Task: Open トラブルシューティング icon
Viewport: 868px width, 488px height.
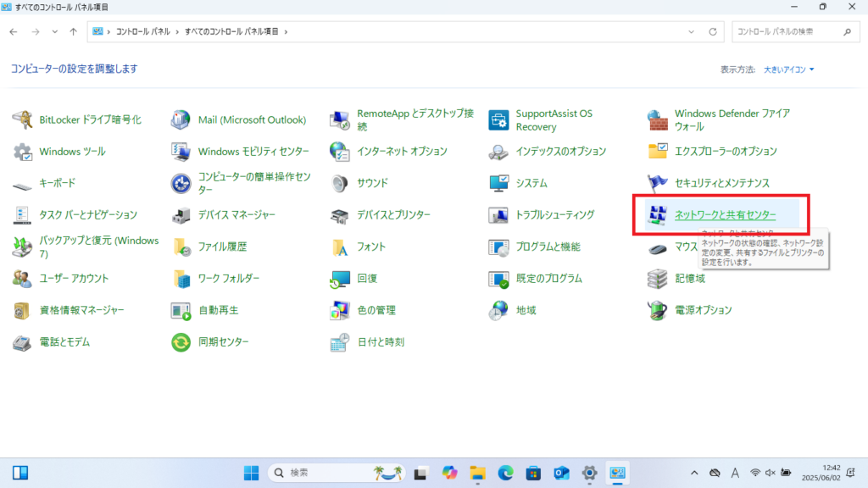Action: click(498, 215)
